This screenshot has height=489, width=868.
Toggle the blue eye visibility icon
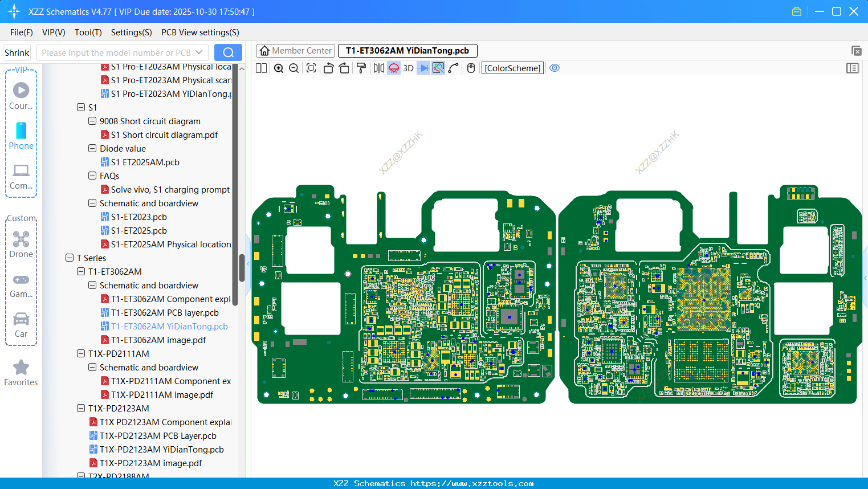coord(555,68)
